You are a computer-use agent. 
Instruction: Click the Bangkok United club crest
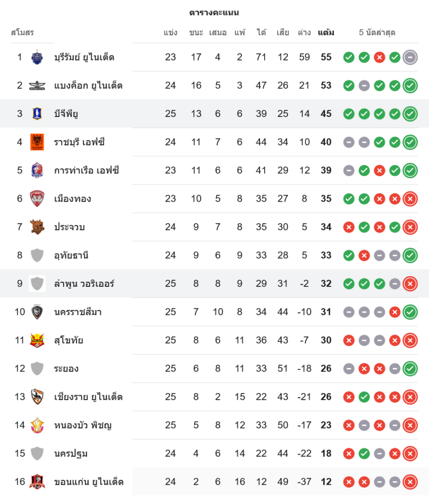37,85
